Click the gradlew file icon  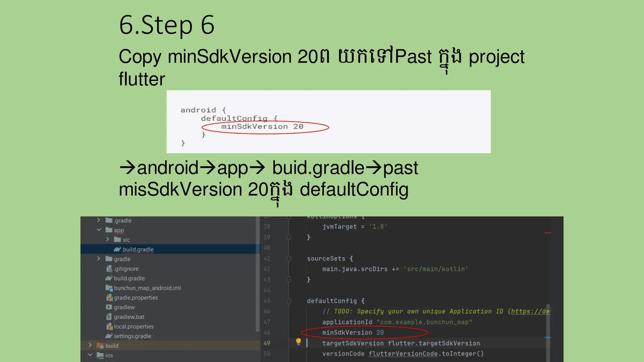tap(109, 307)
